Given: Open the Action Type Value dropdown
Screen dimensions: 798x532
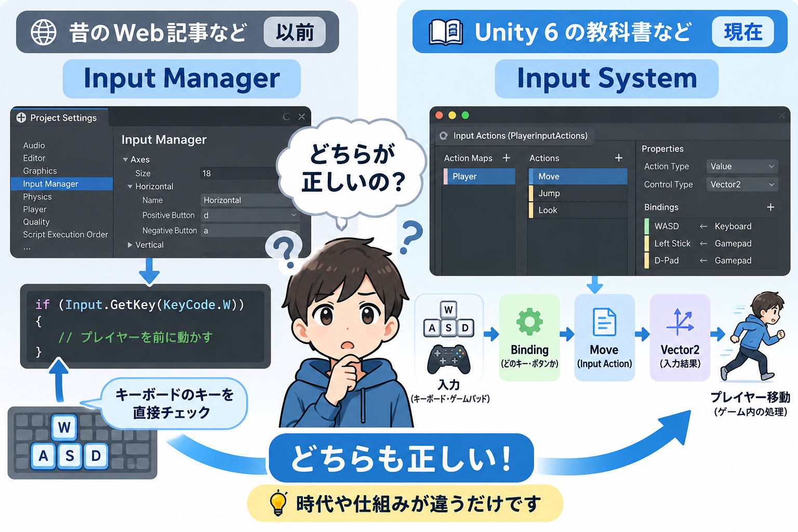Looking at the screenshot, I should click(x=742, y=166).
